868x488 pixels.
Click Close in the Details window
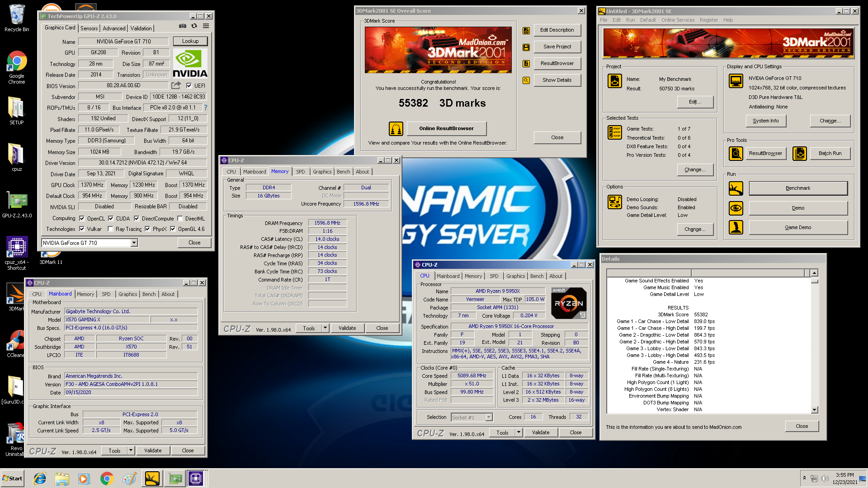(802, 426)
